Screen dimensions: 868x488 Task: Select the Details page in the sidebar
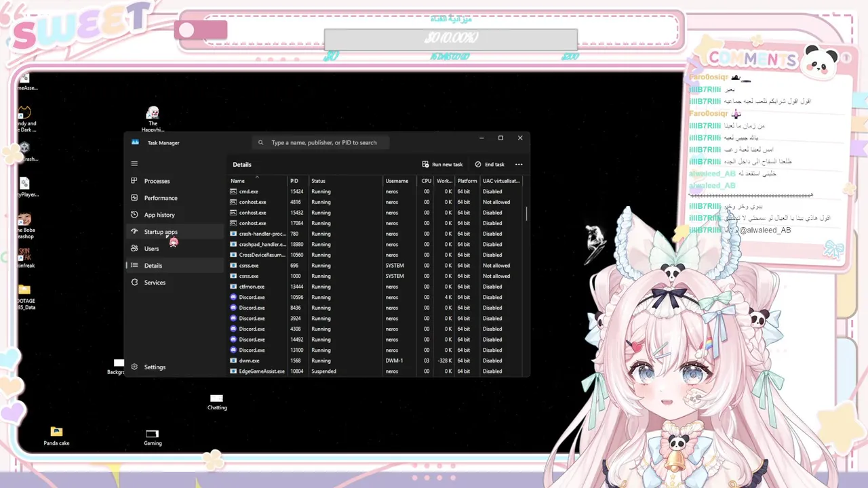click(x=174, y=266)
